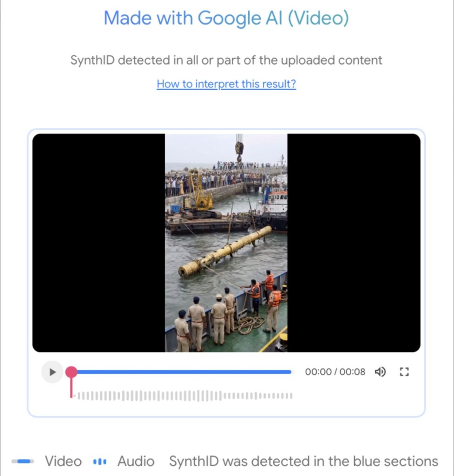Click the blue Video legend bar icon
Image resolution: width=454 pixels, height=476 pixels.
[x=23, y=462]
